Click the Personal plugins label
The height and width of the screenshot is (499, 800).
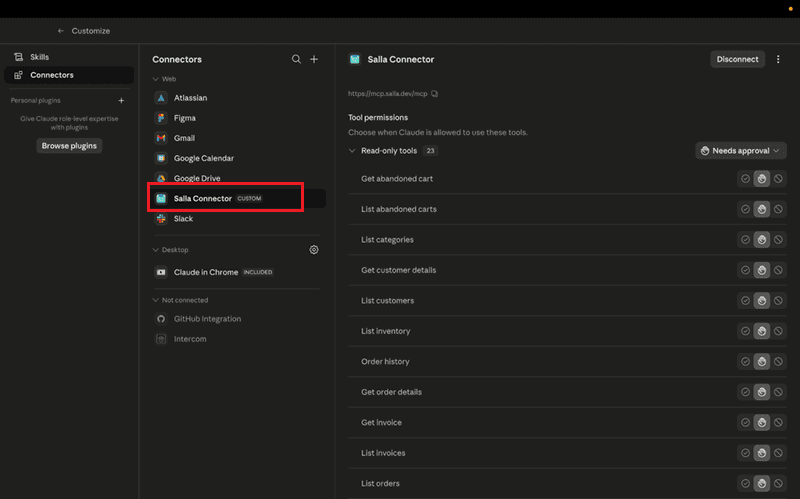coord(36,101)
